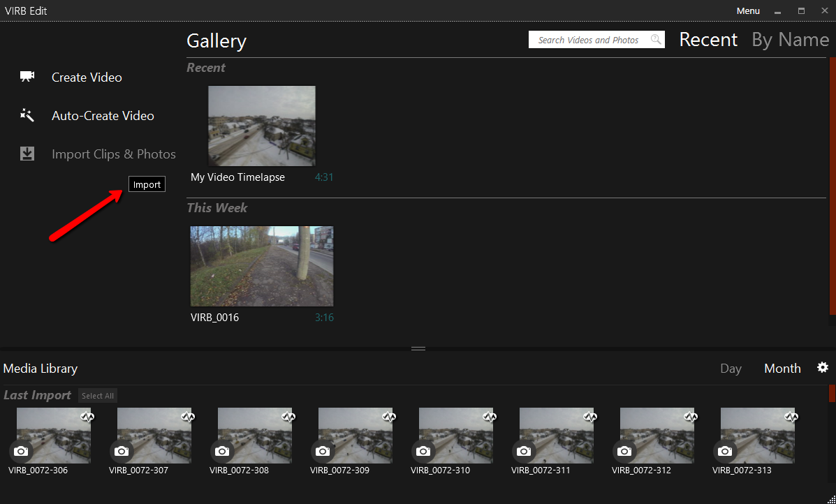Screen dimensions: 836x504
Task: Group Media Library by Day
Action: click(731, 369)
